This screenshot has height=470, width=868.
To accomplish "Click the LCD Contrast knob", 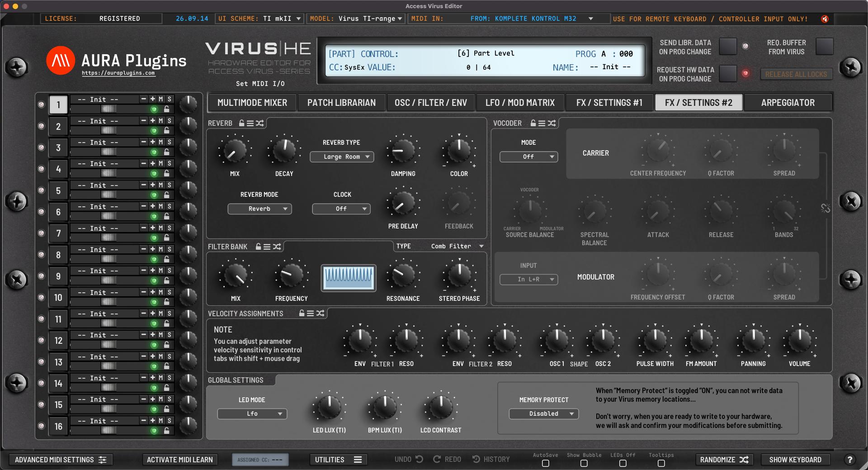I will (x=441, y=407).
